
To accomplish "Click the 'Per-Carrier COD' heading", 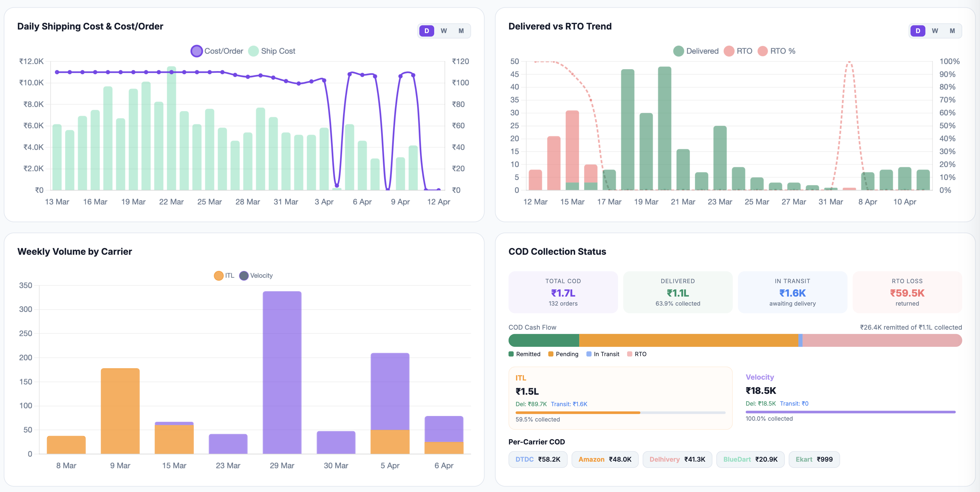I will pos(537,442).
